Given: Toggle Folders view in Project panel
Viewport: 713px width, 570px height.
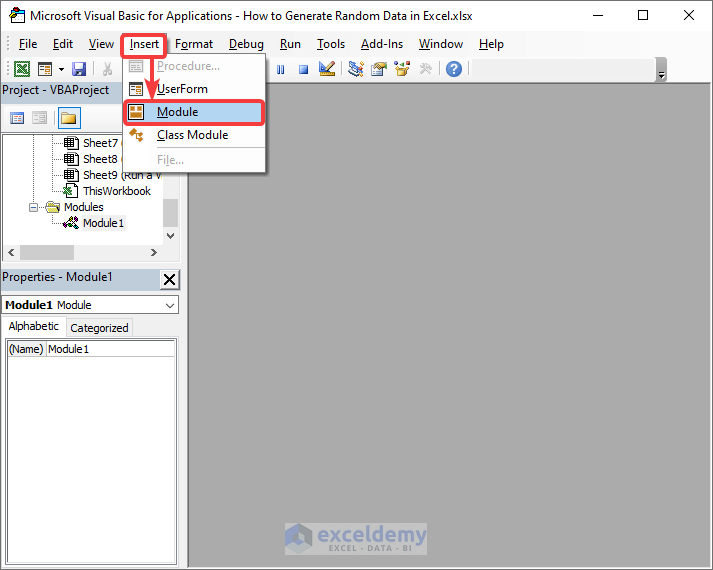Looking at the screenshot, I should [69, 118].
